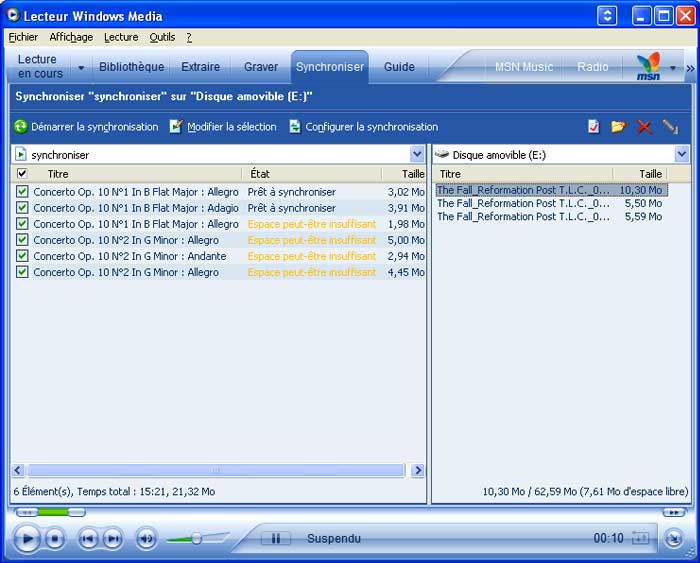
Task: Click the Play button in player controls
Action: coord(26,539)
